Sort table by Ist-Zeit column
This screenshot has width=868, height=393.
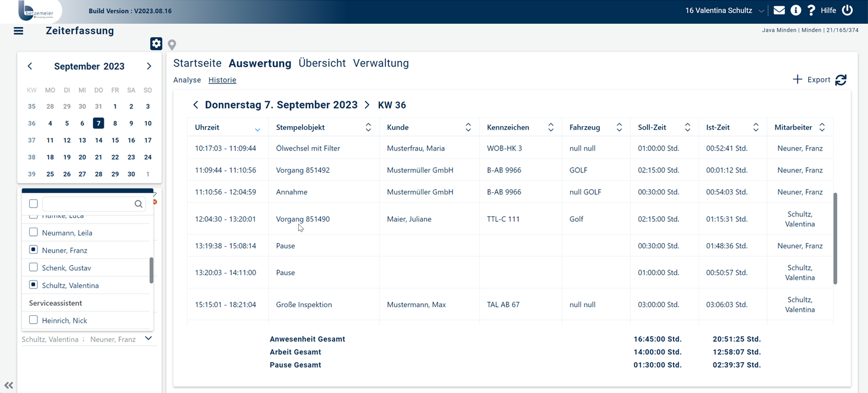pos(756,127)
